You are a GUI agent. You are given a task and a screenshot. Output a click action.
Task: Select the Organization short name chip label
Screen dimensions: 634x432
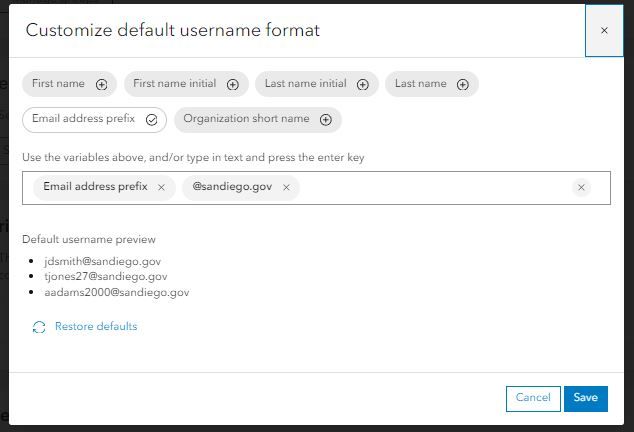246,119
